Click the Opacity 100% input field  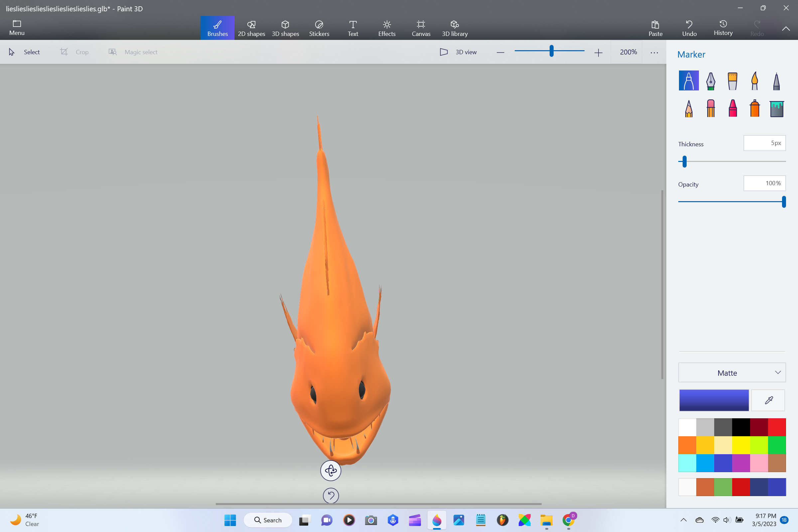pyautogui.click(x=764, y=183)
